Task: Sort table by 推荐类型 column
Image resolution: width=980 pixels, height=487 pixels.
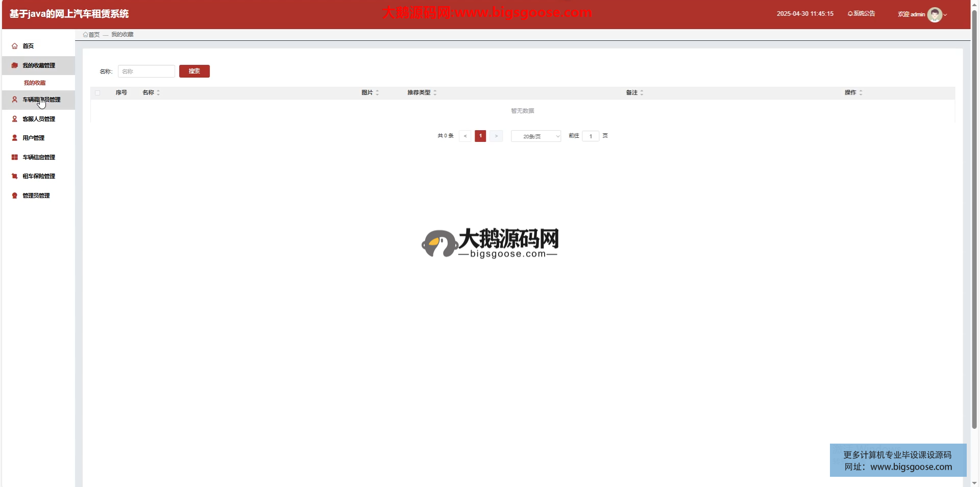Action: tap(435, 92)
